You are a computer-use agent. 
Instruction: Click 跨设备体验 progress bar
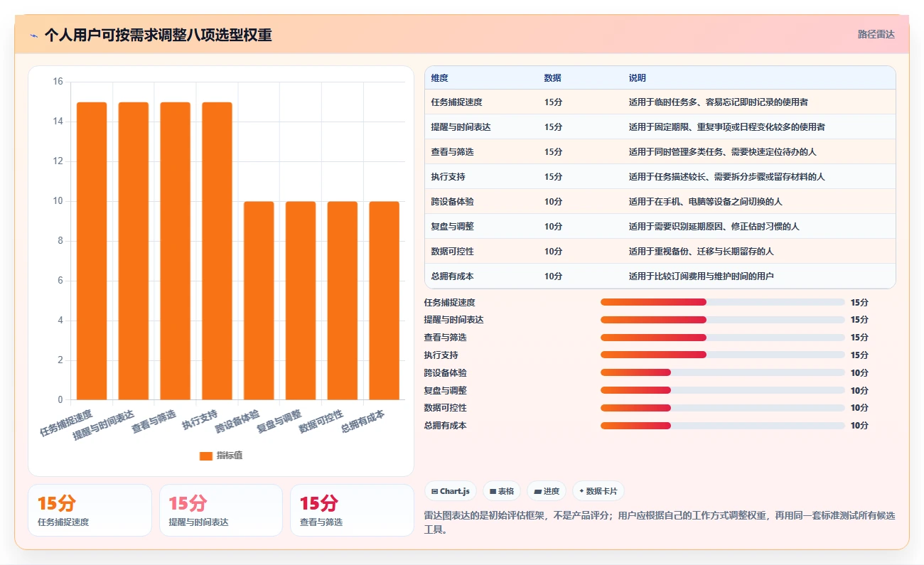click(723, 372)
